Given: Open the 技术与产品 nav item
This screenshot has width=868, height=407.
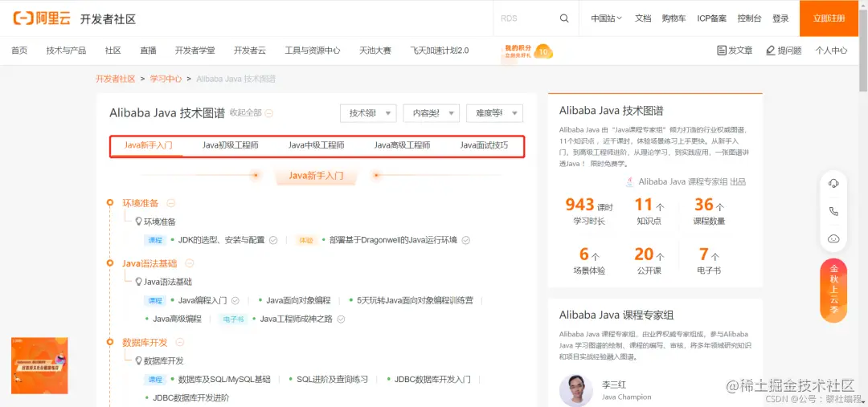Looking at the screenshot, I should (x=67, y=51).
